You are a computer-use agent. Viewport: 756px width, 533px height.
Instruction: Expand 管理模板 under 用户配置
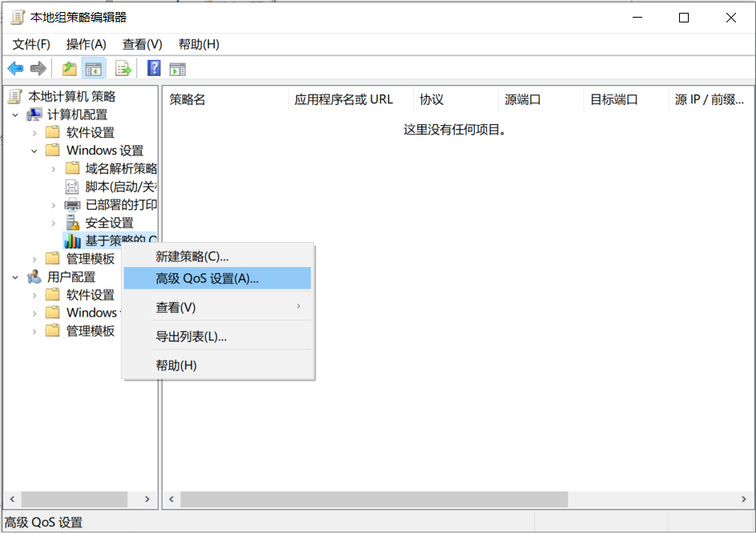click(x=34, y=331)
